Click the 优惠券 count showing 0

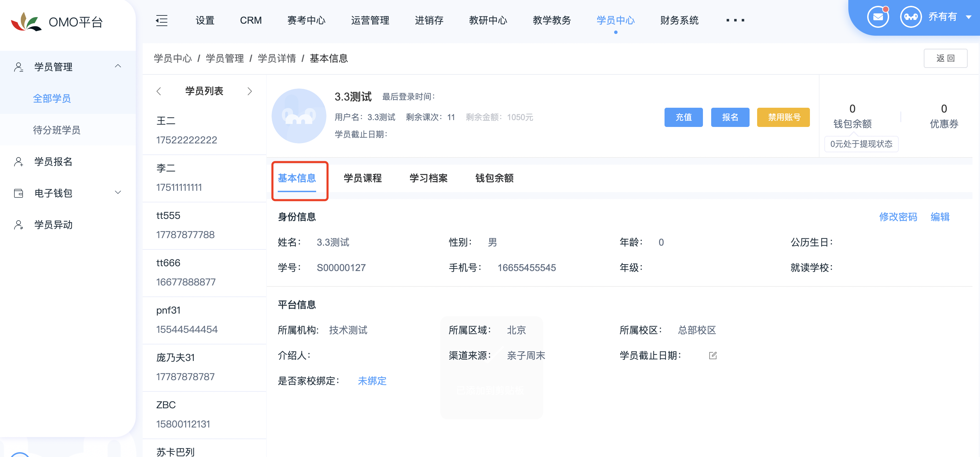click(944, 109)
